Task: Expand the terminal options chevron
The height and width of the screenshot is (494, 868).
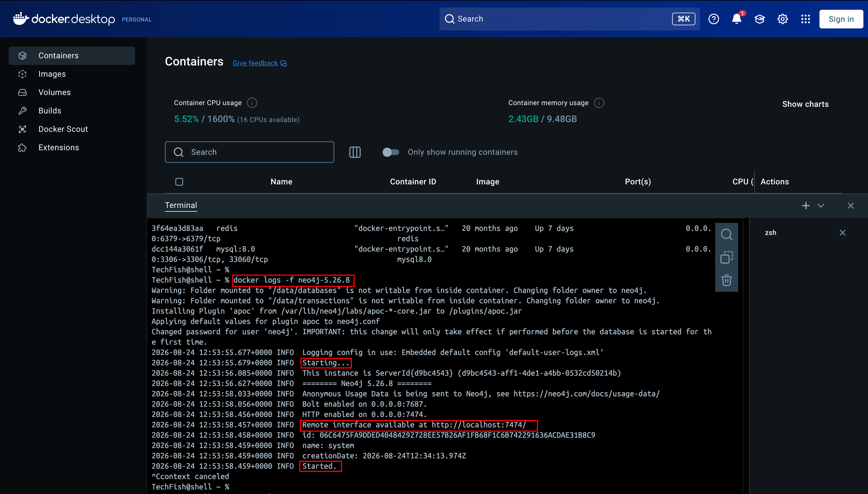Action: coord(821,206)
